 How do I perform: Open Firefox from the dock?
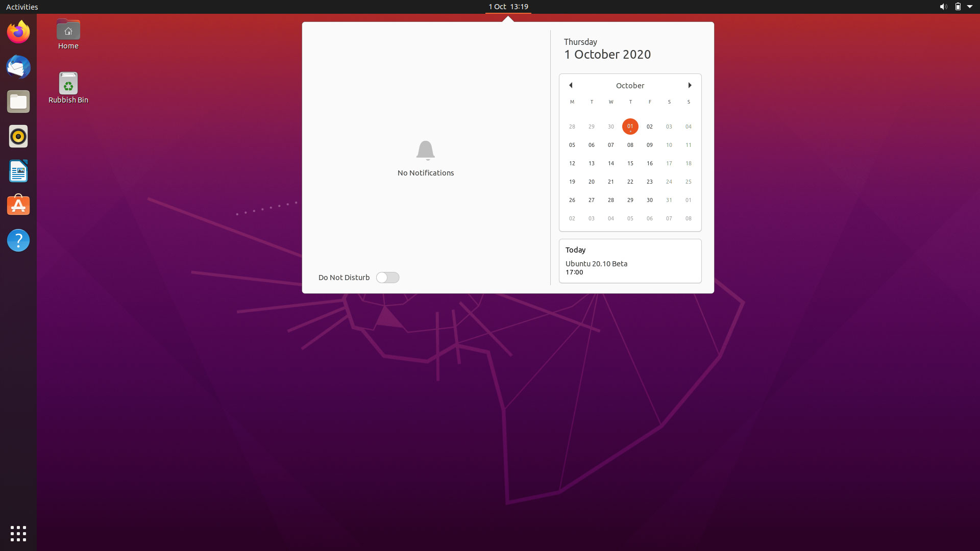tap(18, 33)
